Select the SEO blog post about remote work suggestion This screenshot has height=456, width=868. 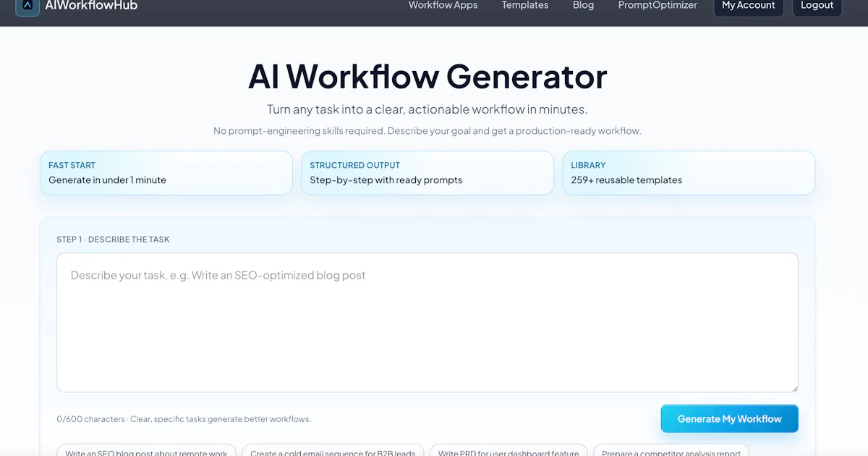tap(146, 452)
